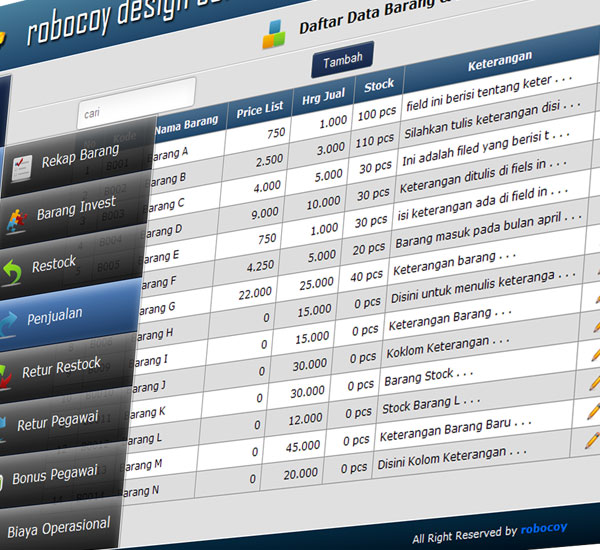
Task: Click the Keterangan column header
Action: [x=499, y=64]
